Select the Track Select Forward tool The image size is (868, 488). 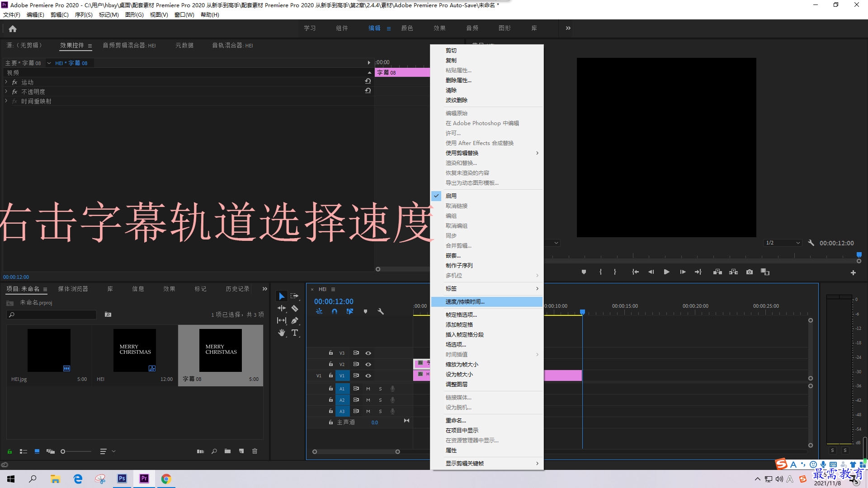(295, 296)
